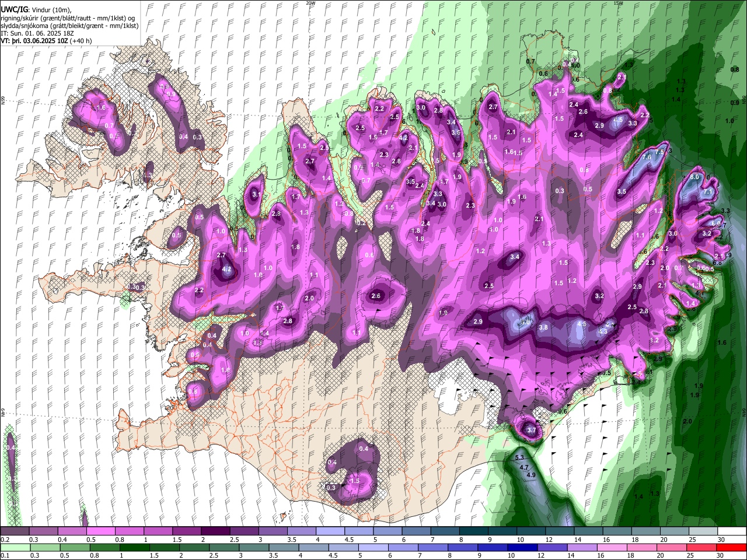Click the red-pink 25 swatch on the bottom scale
Image resolution: width=747 pixels, height=560 pixels.
click(x=702, y=547)
